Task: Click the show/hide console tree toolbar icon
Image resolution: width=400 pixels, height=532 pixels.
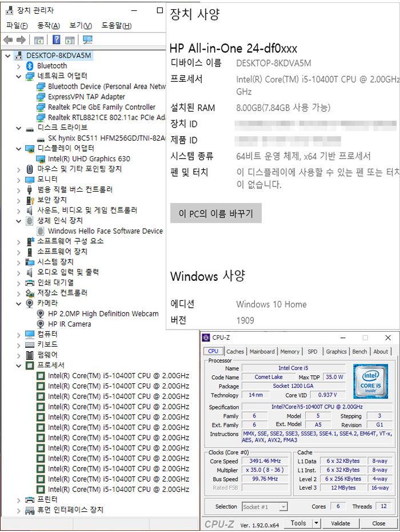Action: [39, 40]
